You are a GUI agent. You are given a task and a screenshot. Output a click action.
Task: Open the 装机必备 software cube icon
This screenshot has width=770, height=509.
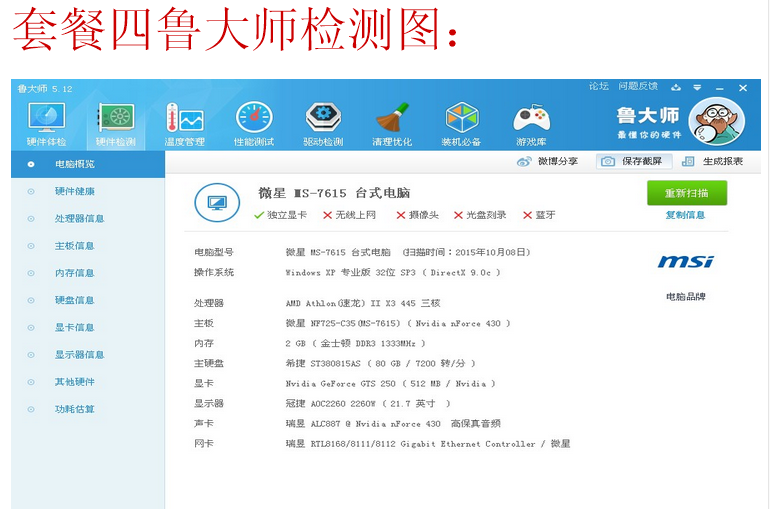(461, 125)
